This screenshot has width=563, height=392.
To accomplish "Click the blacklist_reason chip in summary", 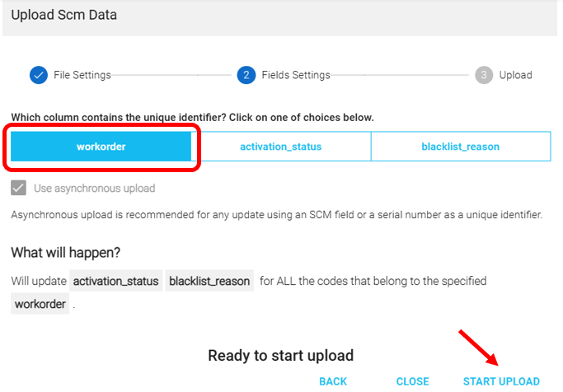I will coord(209,282).
